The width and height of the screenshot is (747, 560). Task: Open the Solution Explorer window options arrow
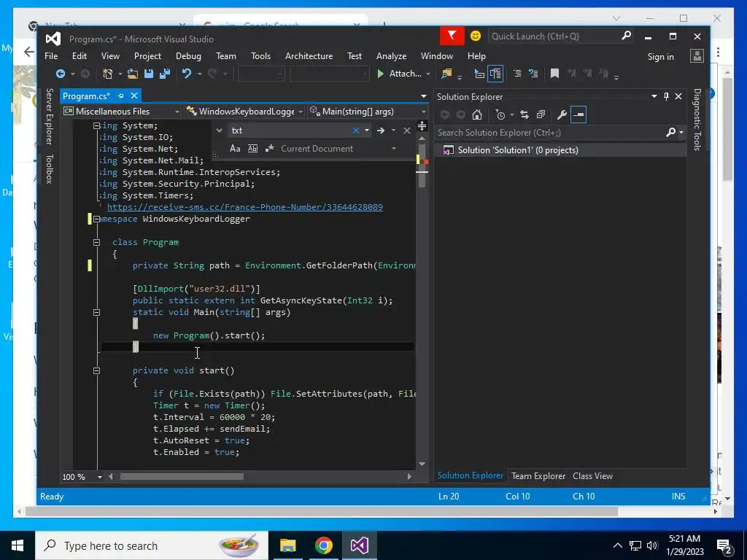(654, 97)
